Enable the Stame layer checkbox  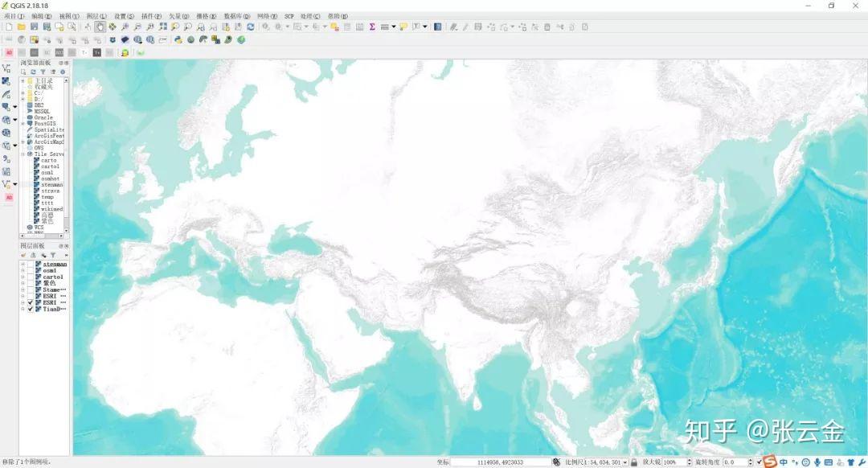tap(31, 289)
